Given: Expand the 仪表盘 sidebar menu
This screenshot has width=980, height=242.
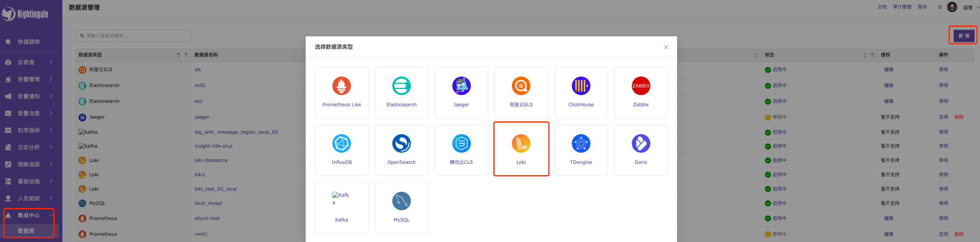Looking at the screenshot, I should click(29, 62).
